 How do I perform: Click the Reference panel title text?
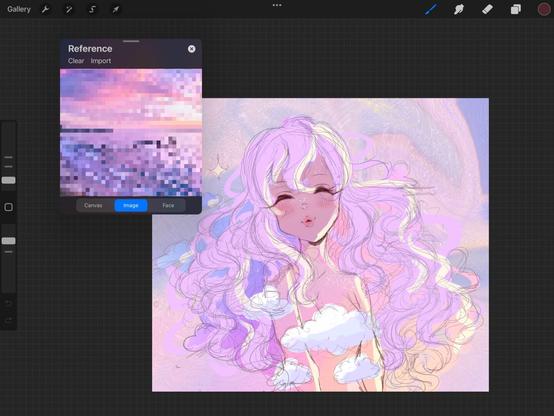[90, 49]
